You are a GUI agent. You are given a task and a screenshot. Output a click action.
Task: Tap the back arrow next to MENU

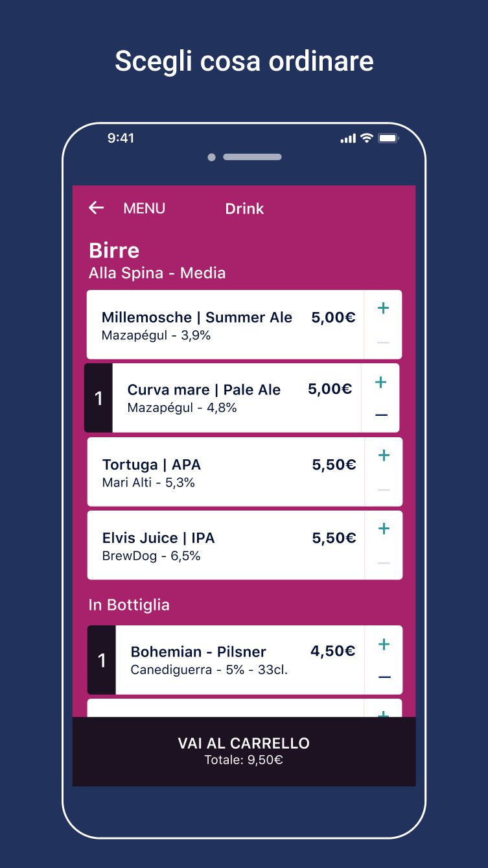pyautogui.click(x=96, y=208)
